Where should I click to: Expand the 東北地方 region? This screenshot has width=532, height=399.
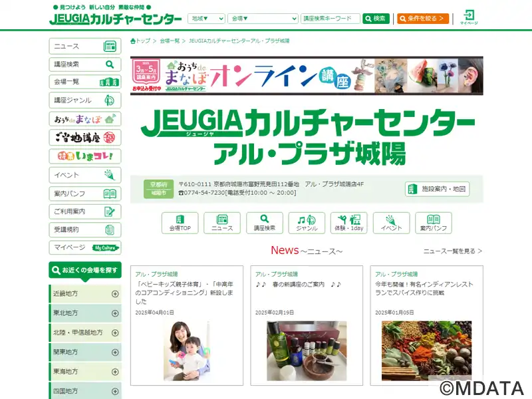pos(85,313)
